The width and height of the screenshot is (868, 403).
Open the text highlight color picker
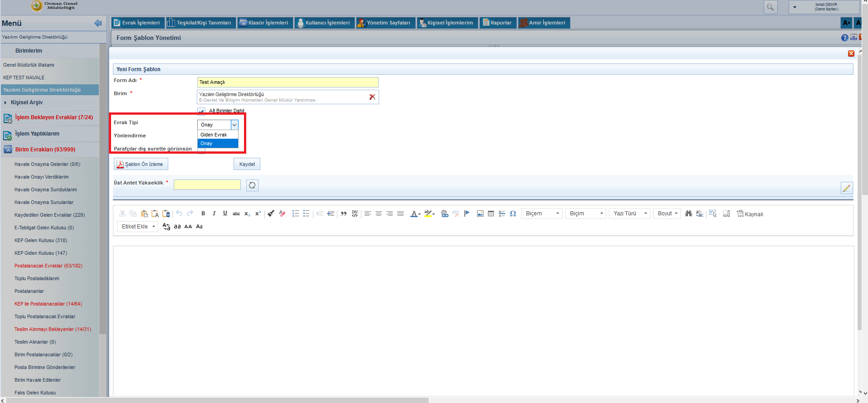tap(429, 214)
